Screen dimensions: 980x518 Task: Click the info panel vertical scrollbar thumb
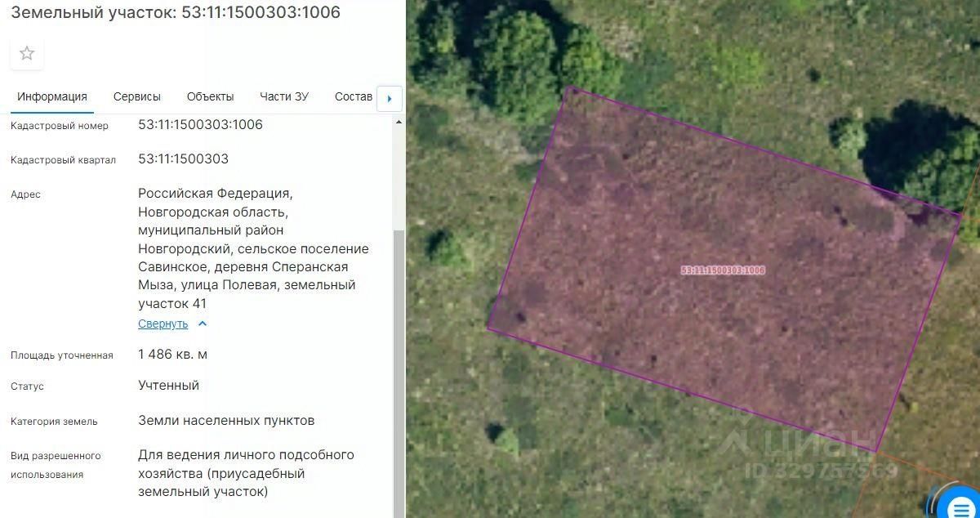click(x=399, y=372)
